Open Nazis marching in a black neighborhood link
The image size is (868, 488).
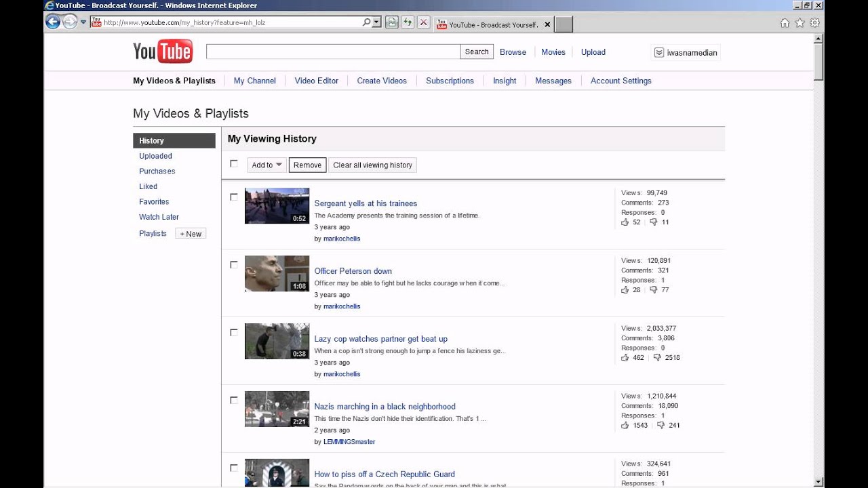point(384,407)
